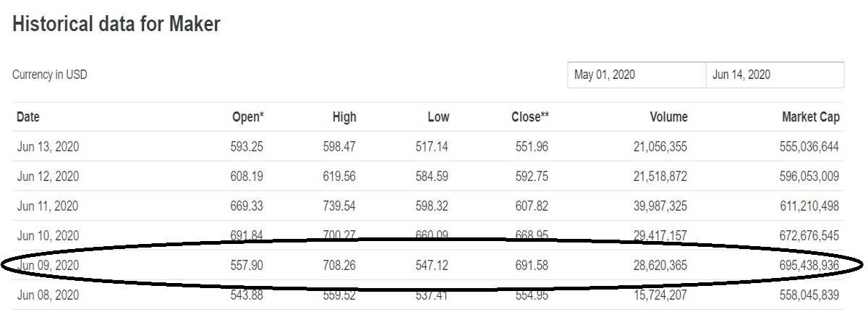Open the Jun 14, 2020 end date field
868x312 pixels.
[775, 75]
